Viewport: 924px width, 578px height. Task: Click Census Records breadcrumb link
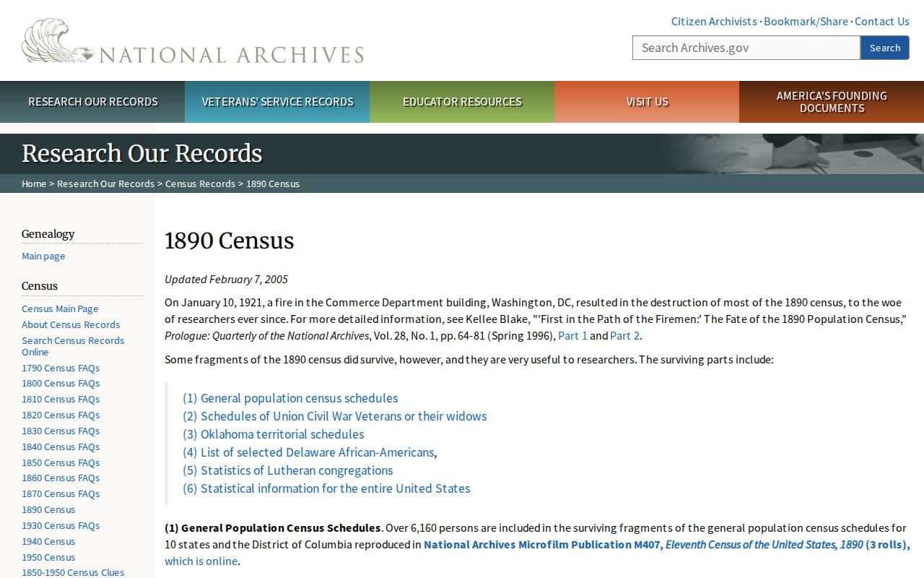[x=200, y=184]
